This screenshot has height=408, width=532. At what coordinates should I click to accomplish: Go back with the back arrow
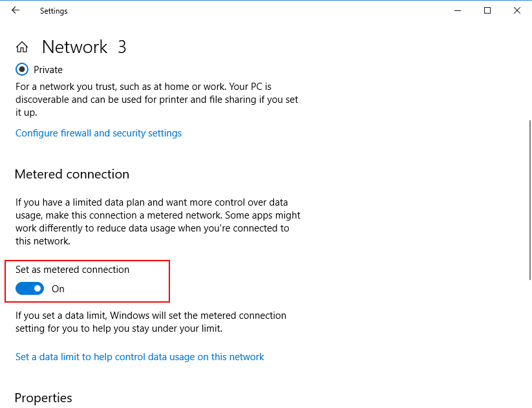click(16, 10)
